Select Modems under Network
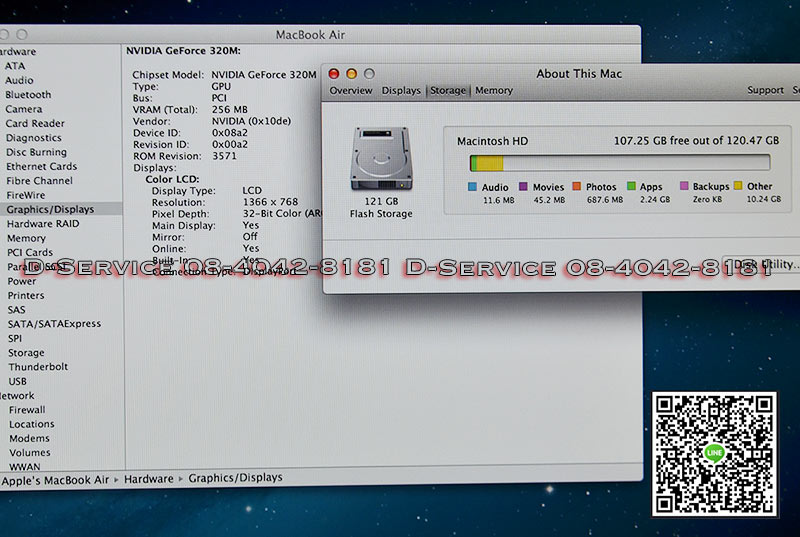This screenshot has height=537, width=800. 30,438
